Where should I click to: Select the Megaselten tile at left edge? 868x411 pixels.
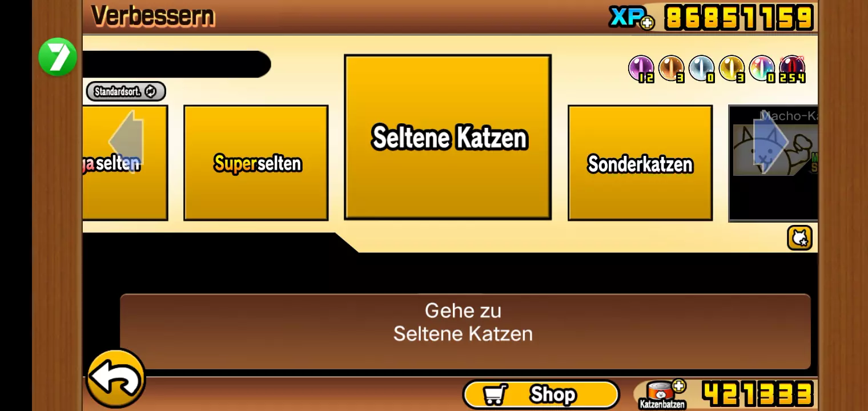[125, 163]
